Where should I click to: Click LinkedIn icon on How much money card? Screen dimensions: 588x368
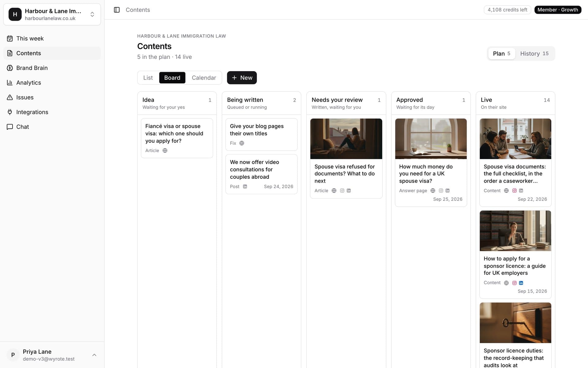tap(447, 191)
